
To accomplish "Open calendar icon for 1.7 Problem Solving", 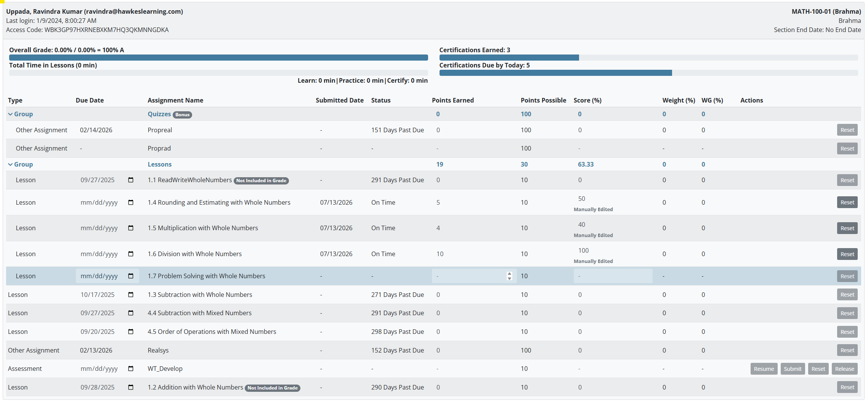I will (x=131, y=276).
